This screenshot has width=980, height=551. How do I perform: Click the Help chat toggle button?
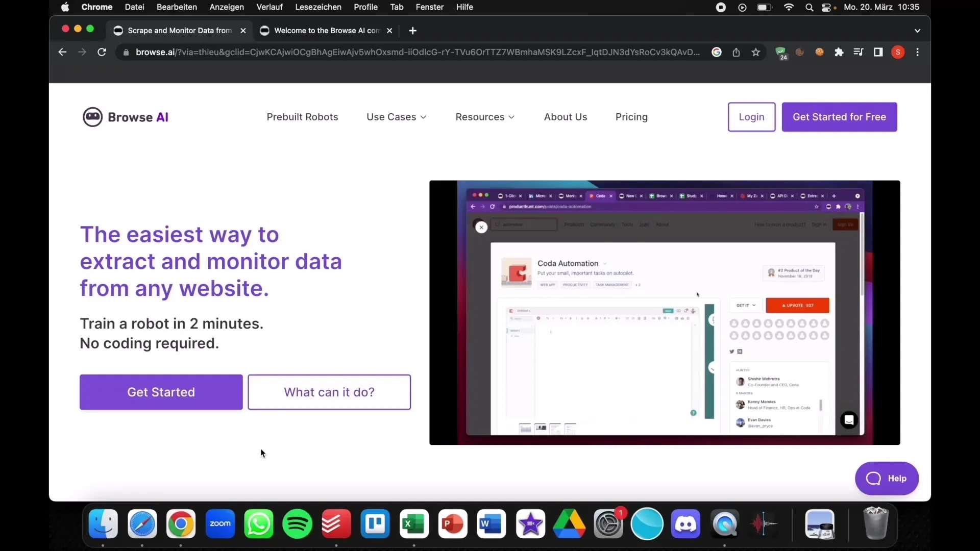887,479
